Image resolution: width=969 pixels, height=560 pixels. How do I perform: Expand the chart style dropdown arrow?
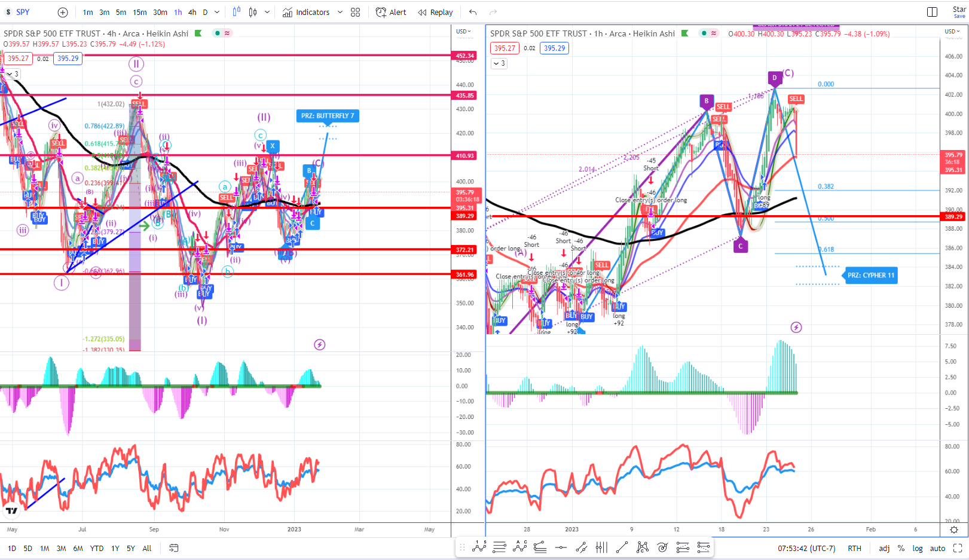(x=267, y=12)
